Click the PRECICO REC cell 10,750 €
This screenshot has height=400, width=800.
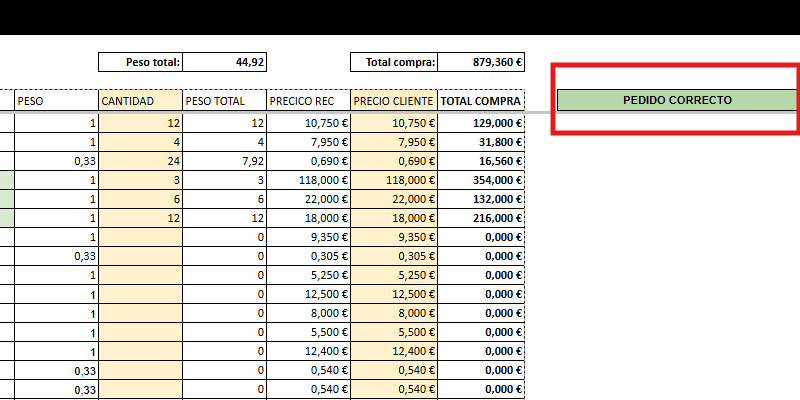tap(309, 123)
